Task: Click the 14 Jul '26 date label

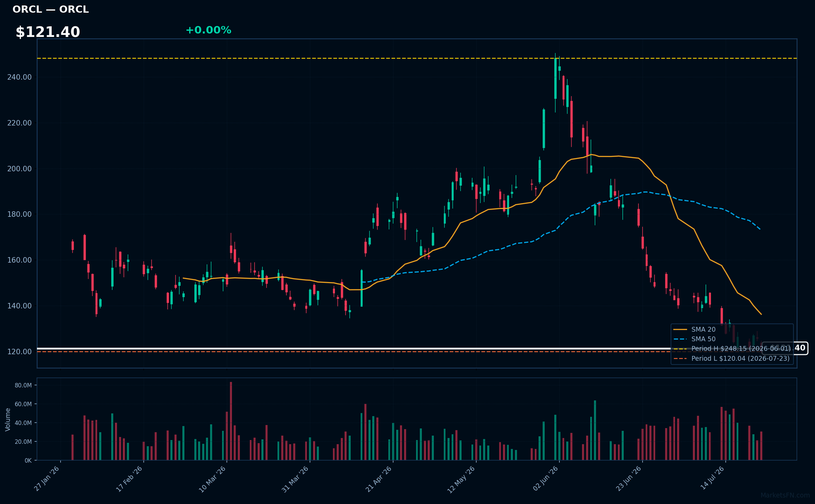Action: pos(713,478)
